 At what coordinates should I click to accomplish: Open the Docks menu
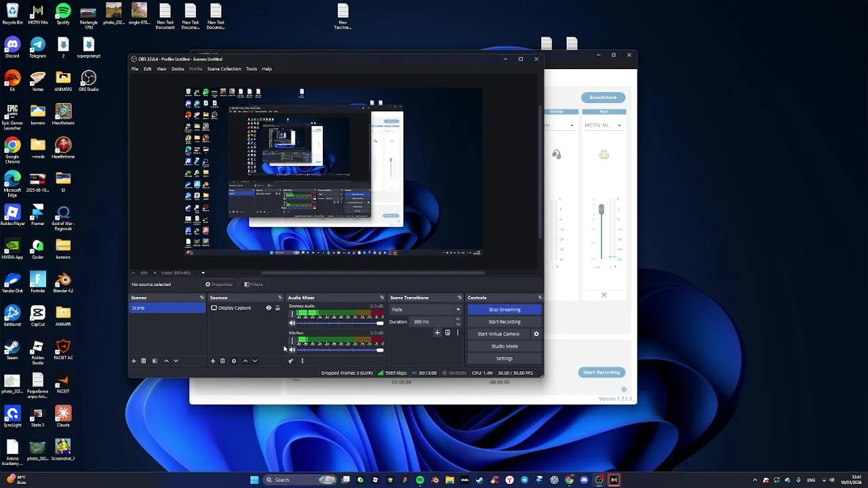(178, 68)
